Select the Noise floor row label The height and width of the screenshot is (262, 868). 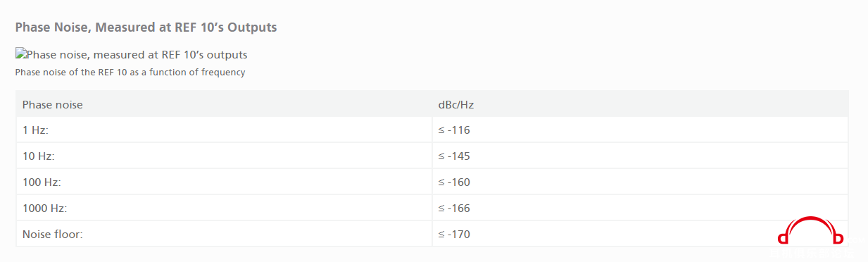[53, 234]
